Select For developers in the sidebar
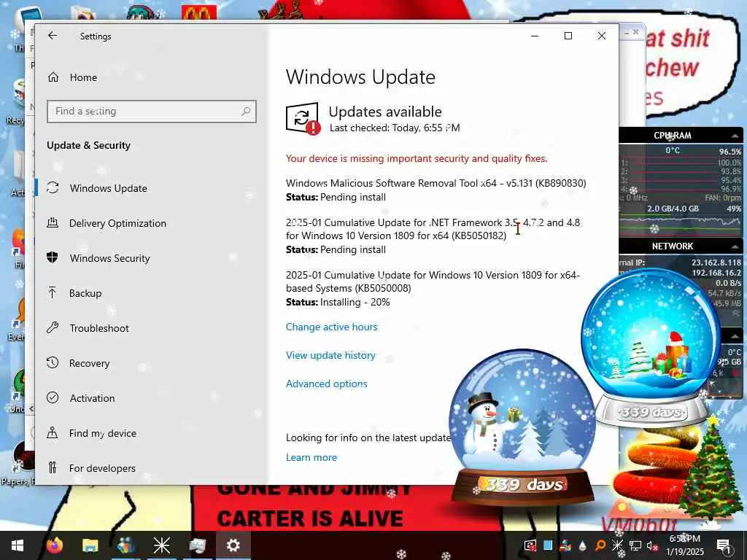 pyautogui.click(x=102, y=468)
